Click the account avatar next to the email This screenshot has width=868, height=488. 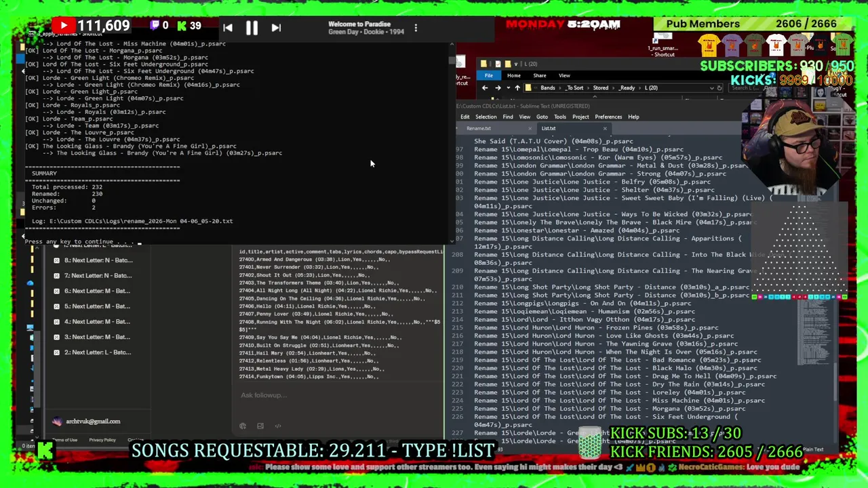[x=57, y=422]
